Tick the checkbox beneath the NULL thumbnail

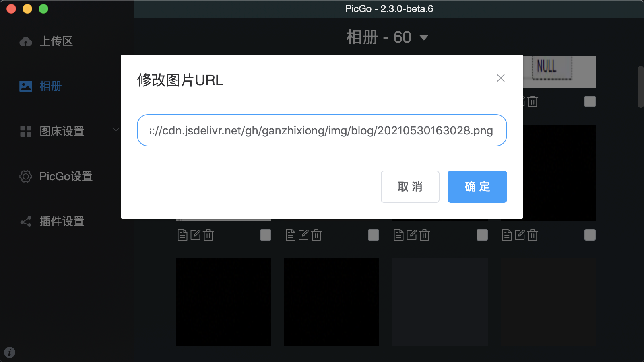[x=590, y=101]
